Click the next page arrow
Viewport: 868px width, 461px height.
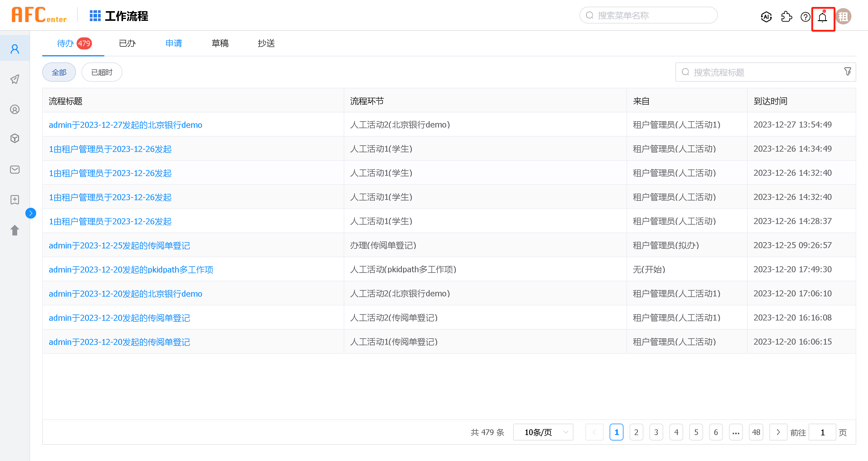click(778, 432)
